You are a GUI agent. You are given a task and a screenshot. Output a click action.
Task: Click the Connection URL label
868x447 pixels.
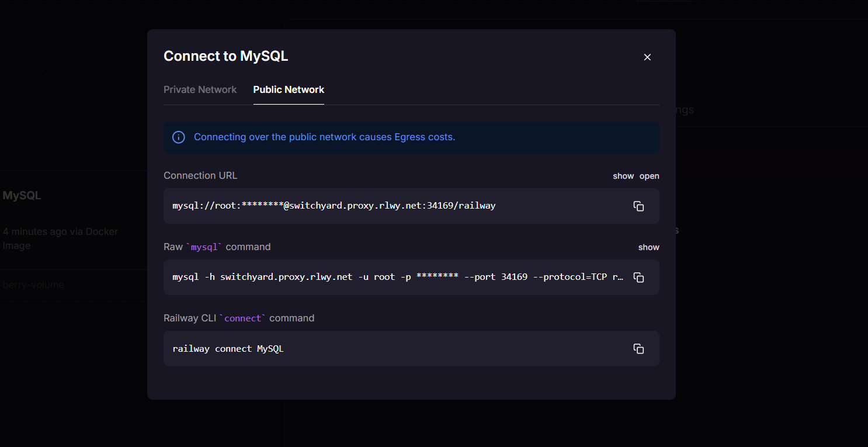(x=200, y=176)
